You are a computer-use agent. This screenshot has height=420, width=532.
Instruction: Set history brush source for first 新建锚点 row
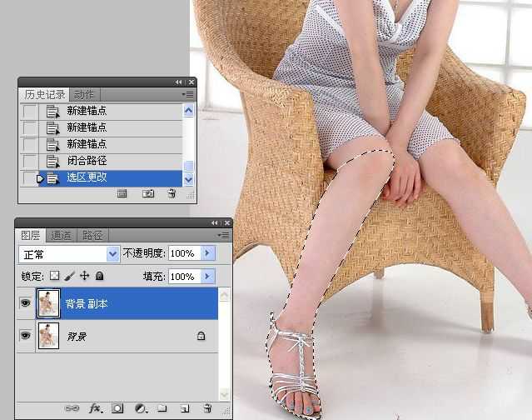29,111
